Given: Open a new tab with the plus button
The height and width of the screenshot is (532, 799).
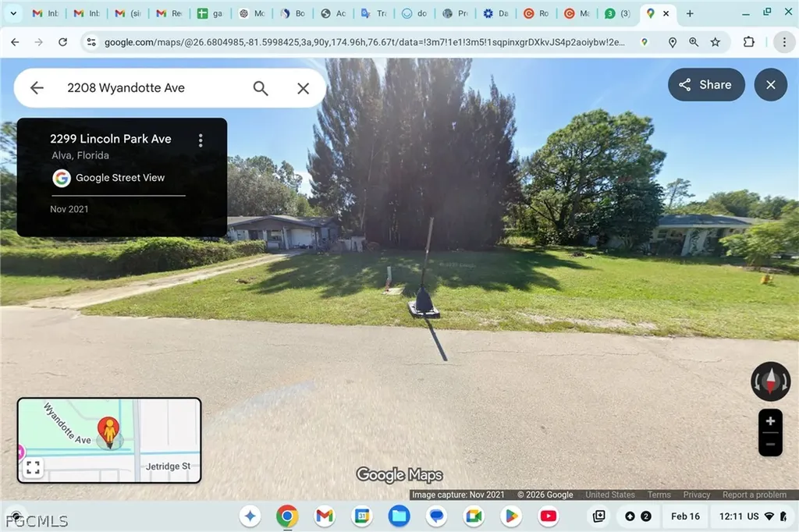Looking at the screenshot, I should click(690, 13).
